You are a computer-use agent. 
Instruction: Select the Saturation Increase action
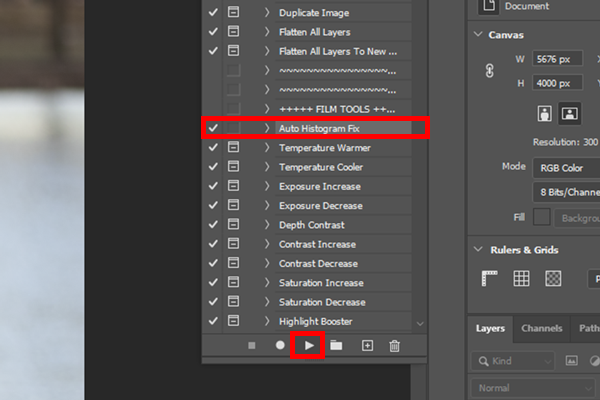click(322, 283)
